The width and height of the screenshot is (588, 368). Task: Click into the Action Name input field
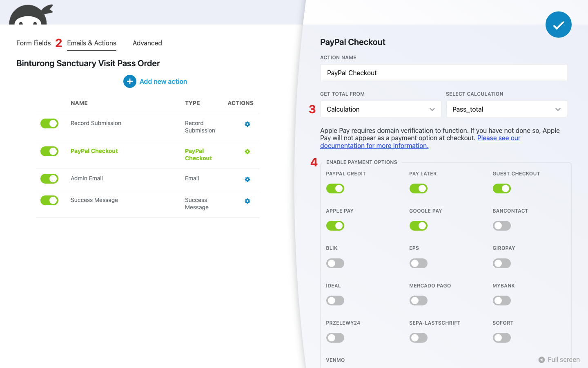[x=443, y=73]
